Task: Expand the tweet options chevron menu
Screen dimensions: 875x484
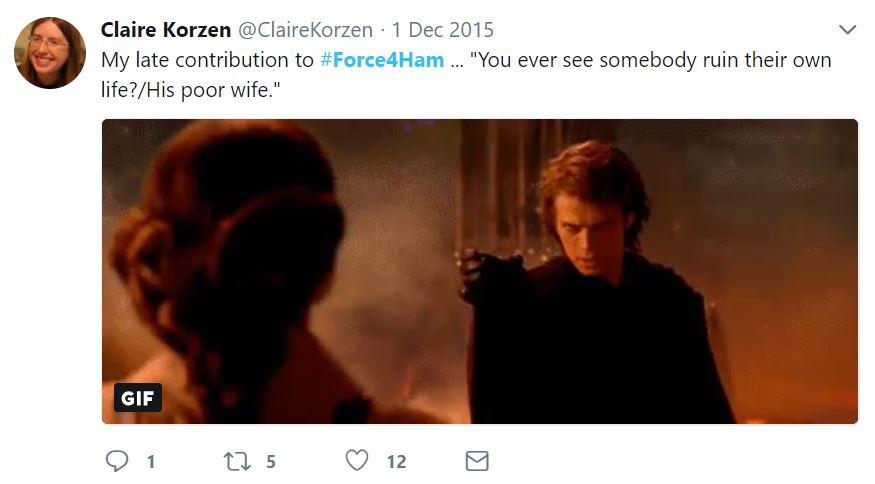Action: [x=847, y=30]
